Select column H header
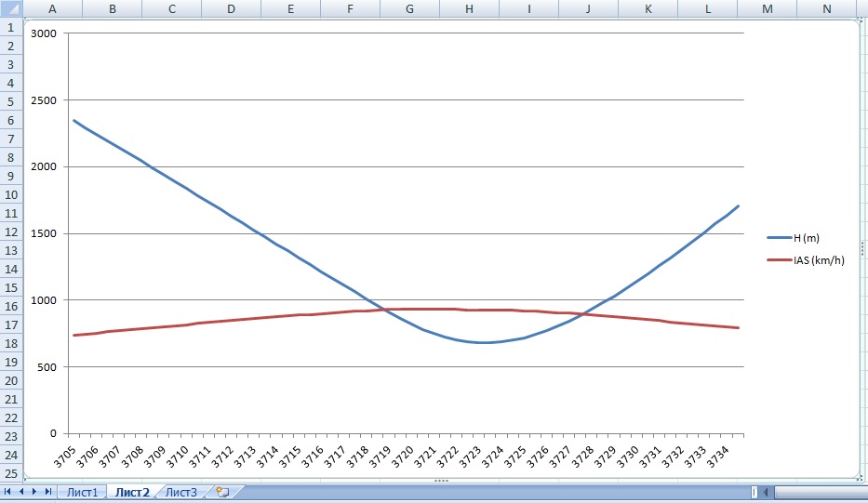868x503 pixels. click(469, 9)
